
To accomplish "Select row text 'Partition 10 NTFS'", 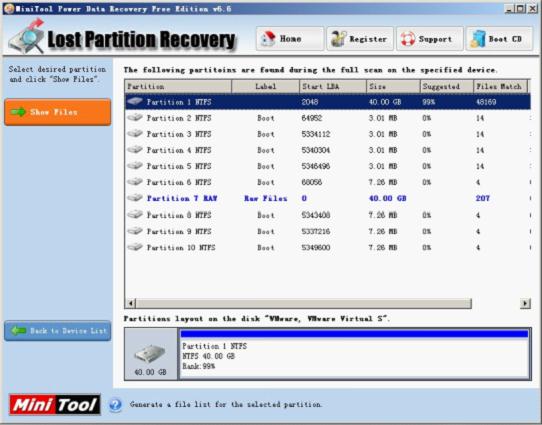I will coord(181,248).
